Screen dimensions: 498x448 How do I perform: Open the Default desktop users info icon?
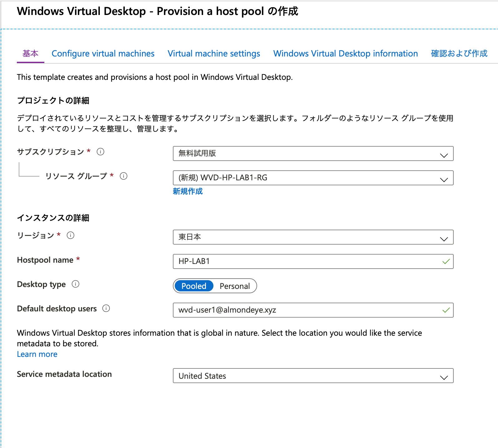106,309
